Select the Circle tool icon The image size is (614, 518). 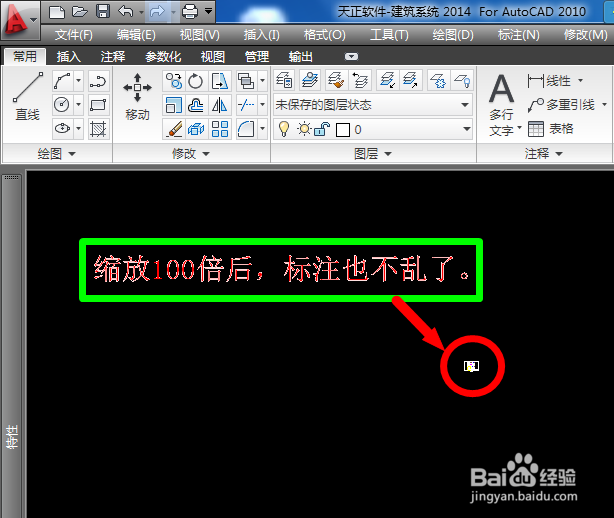click(x=62, y=105)
